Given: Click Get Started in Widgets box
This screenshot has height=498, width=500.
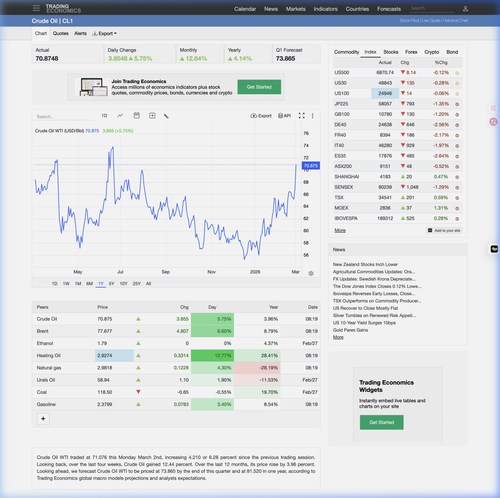Looking at the screenshot, I should [382, 422].
